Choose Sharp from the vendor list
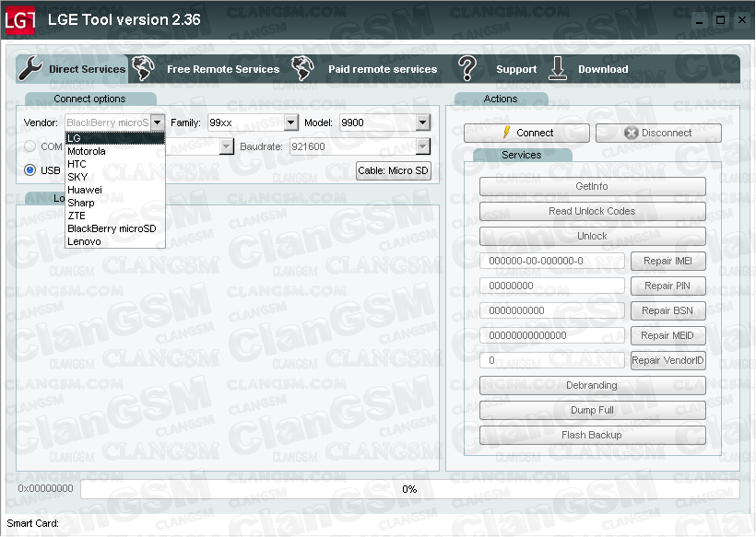 click(115, 203)
